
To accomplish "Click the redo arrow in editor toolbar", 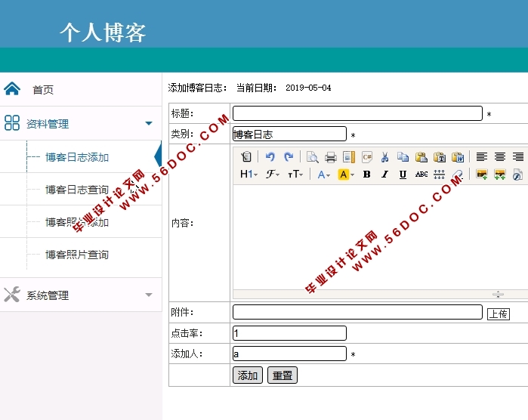I will click(x=288, y=157).
